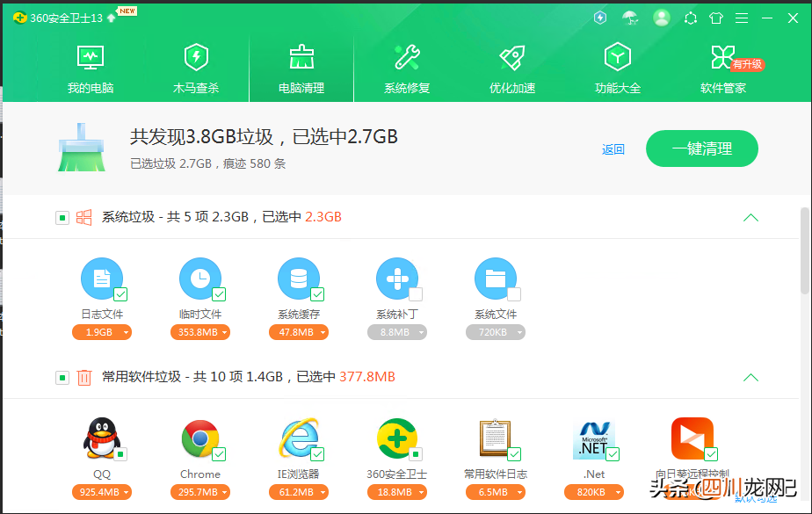Click the 常用软件日志 clipboard icon
This screenshot has width=812, height=514.
(x=496, y=438)
